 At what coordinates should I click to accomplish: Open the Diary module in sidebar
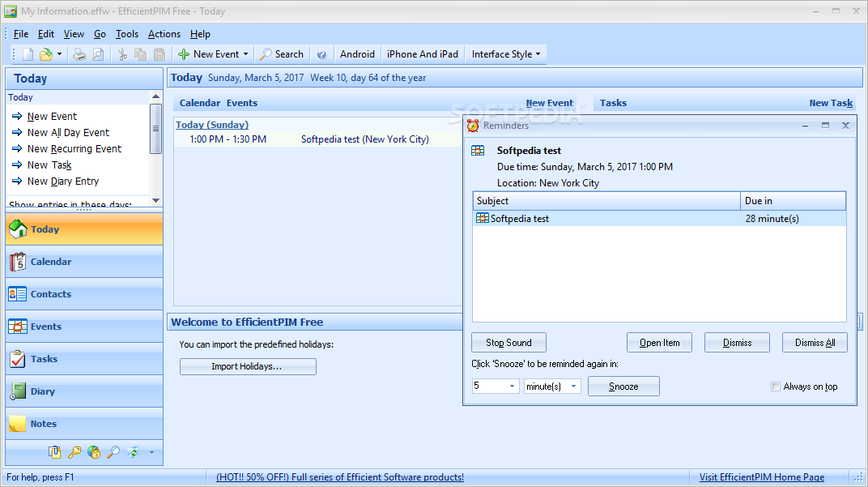click(x=84, y=391)
